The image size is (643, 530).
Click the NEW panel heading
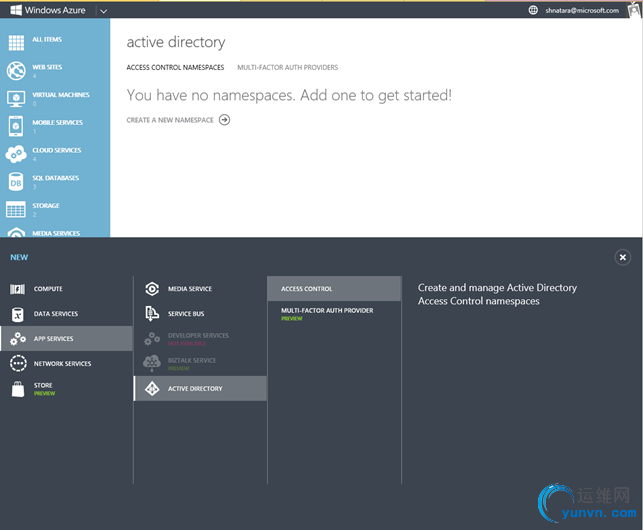coord(19,257)
